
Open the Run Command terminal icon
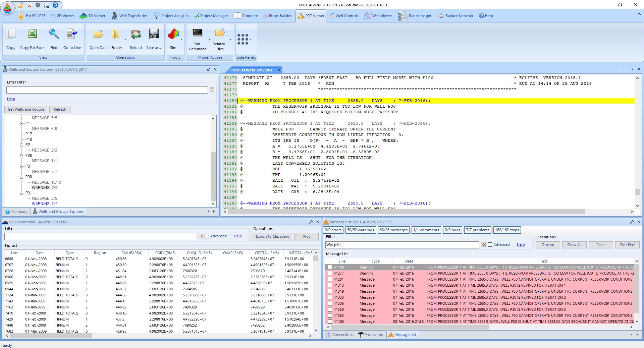coord(198,33)
